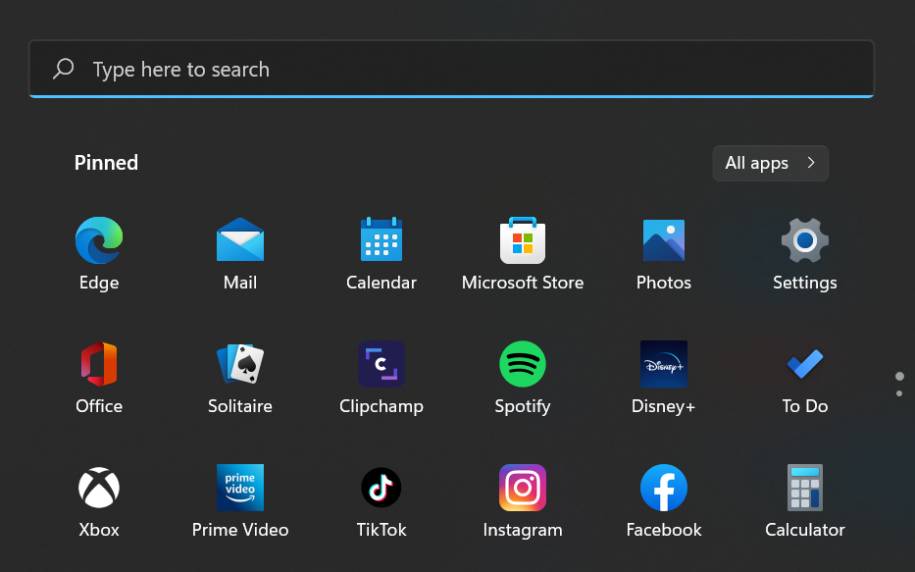The height and width of the screenshot is (572, 915).
Task: Open Settings from pinned apps
Action: (805, 240)
